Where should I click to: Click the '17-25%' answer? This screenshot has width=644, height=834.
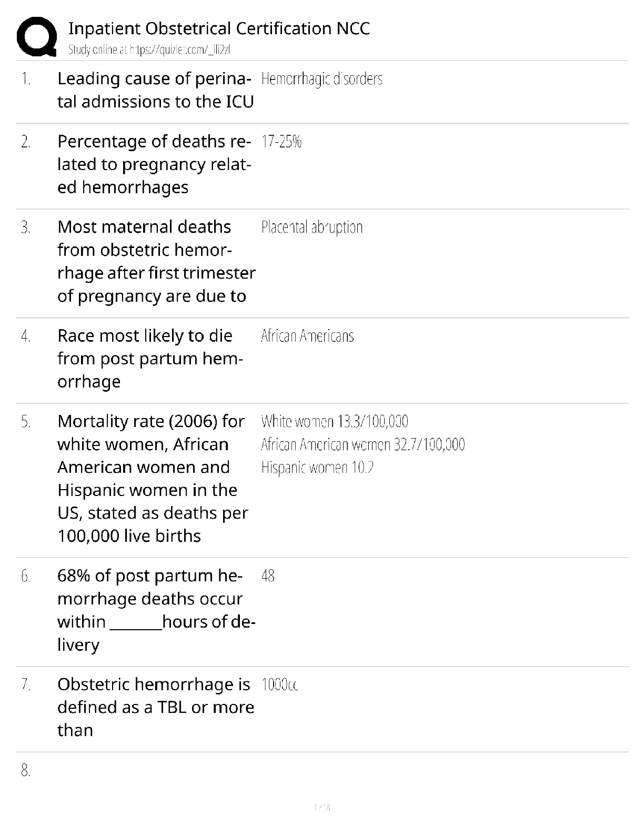(281, 142)
